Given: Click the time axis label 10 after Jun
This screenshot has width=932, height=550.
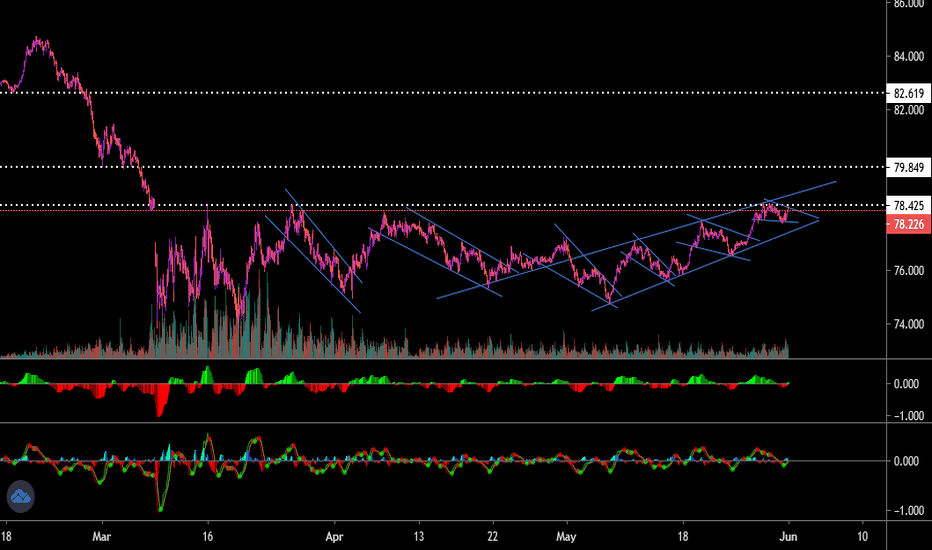Looking at the screenshot, I should pos(862,536).
